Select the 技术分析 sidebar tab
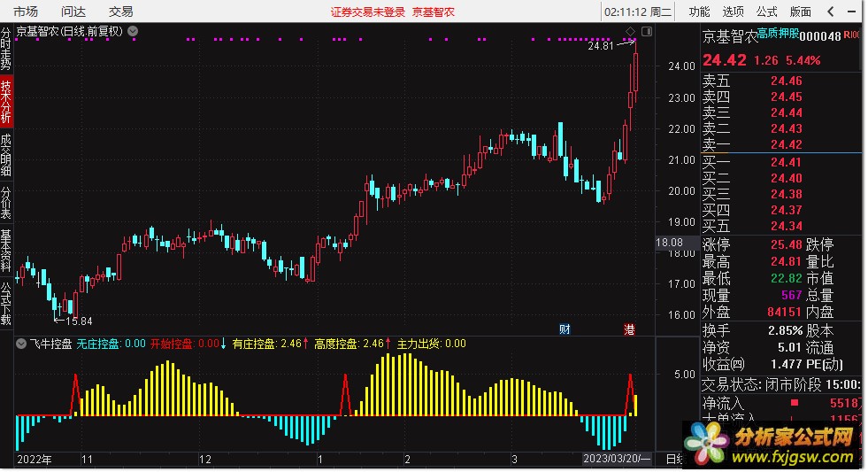 click(6, 101)
